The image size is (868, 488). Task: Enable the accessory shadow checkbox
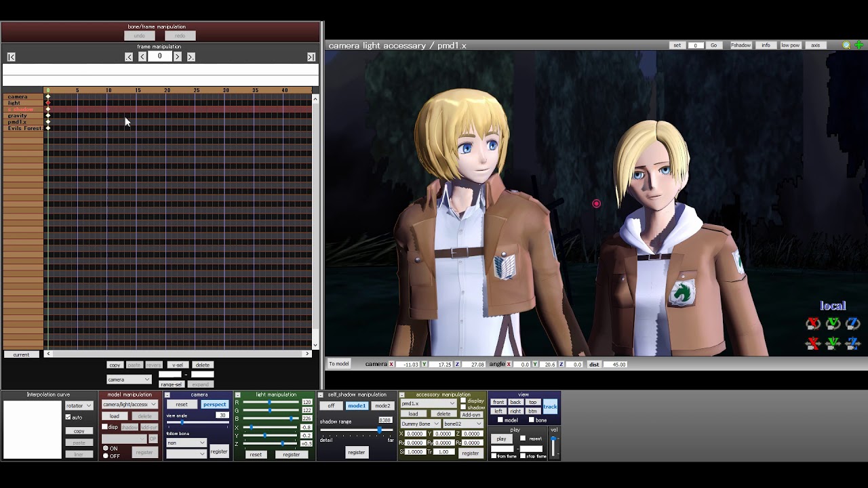[463, 408]
